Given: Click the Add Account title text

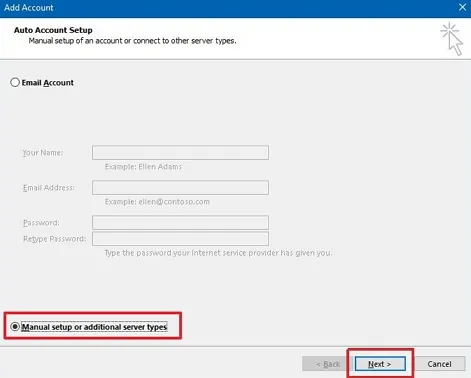Looking at the screenshot, I should tap(29, 8).
